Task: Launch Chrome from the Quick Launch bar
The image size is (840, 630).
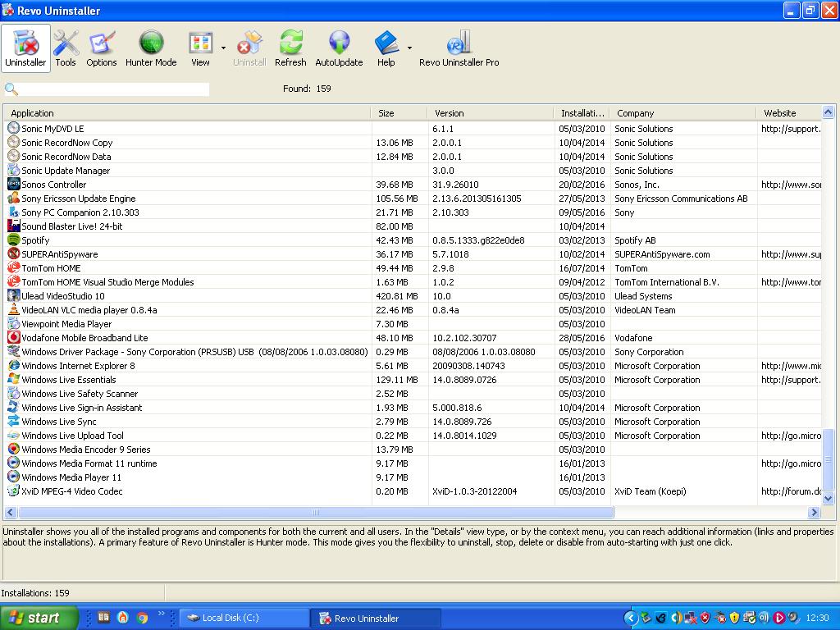Action: coord(142,618)
